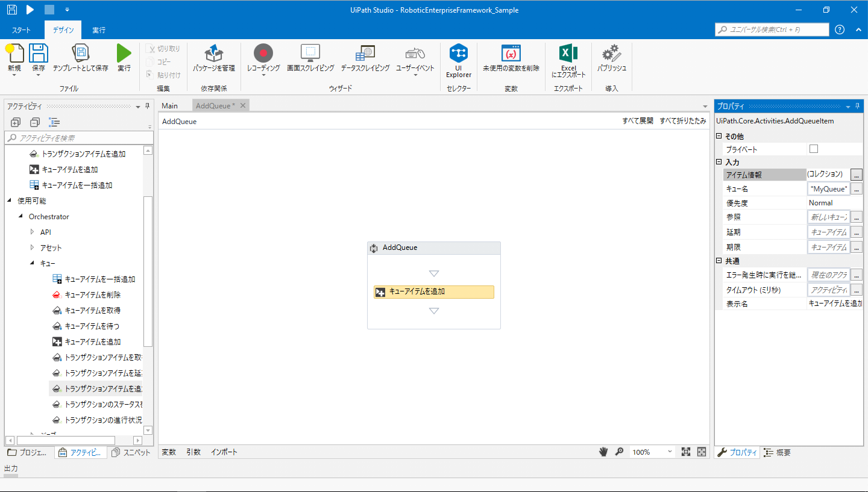Collapse the 入力 property section

[719, 162]
